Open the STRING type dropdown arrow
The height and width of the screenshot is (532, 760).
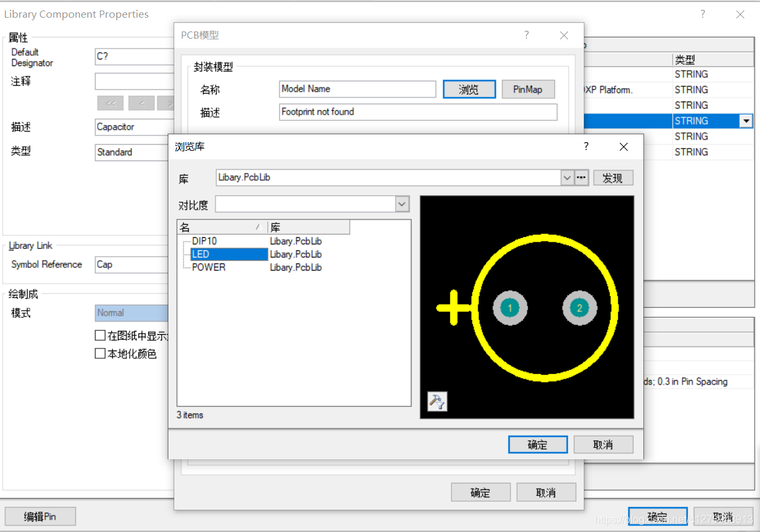(x=746, y=121)
